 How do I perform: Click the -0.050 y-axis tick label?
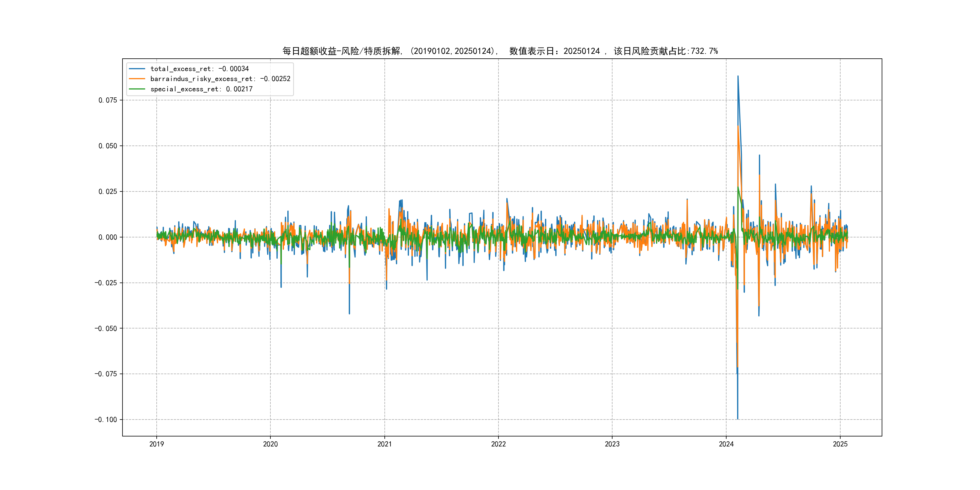click(x=106, y=329)
